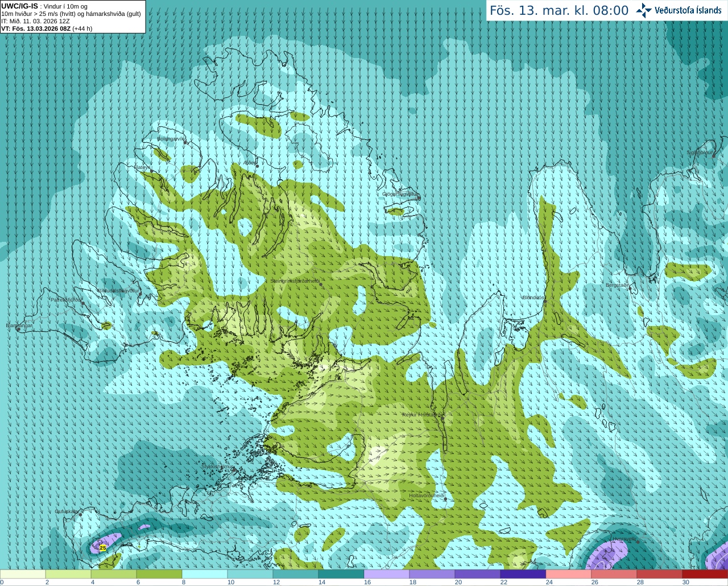Viewport: 728px width, 586px height.
Task: Select the Hveravellir station marker
Action: [x=638, y=542]
